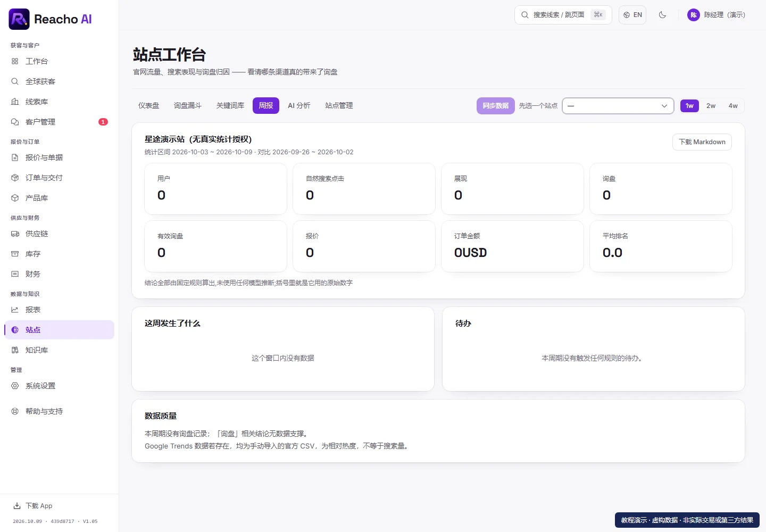
Task: Click the 全球获客 search icon
Action: point(15,81)
